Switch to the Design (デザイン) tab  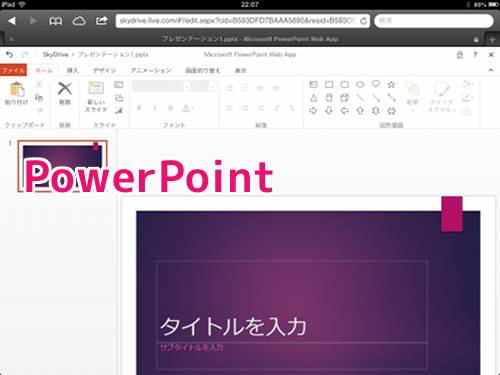click(x=104, y=70)
